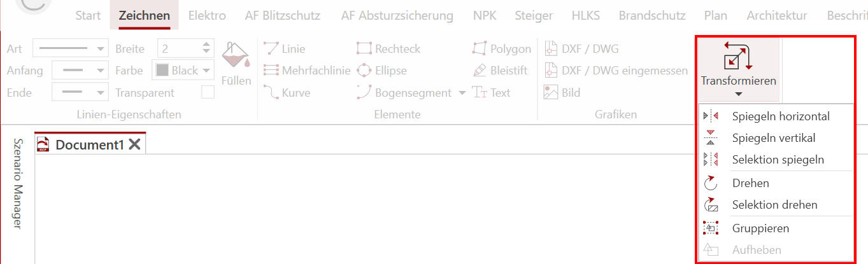Pick the Ellipse drawing tool

(381, 71)
